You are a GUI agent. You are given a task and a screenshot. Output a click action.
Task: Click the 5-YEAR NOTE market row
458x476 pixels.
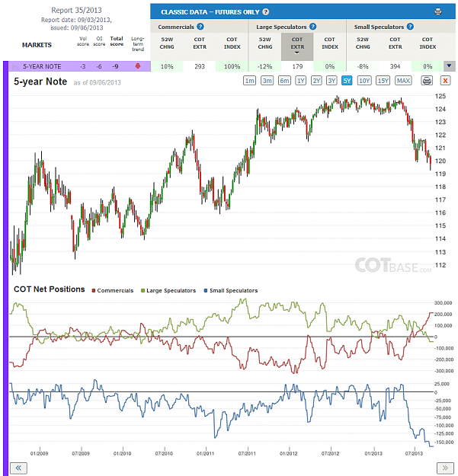pyautogui.click(x=80, y=66)
